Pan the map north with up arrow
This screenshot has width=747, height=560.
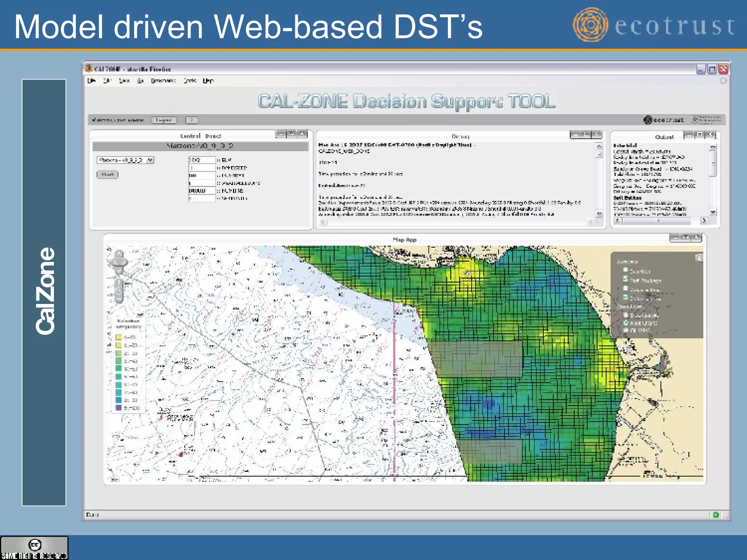coord(119,254)
